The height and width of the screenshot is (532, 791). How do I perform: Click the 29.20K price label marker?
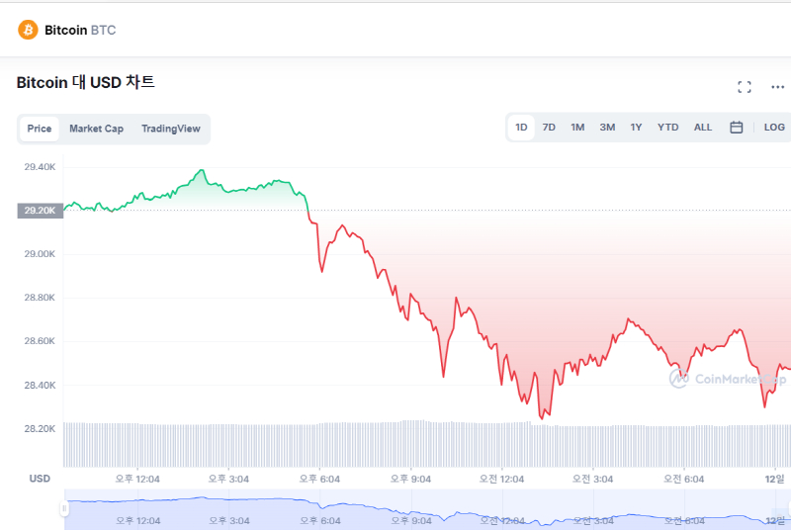[40, 211]
